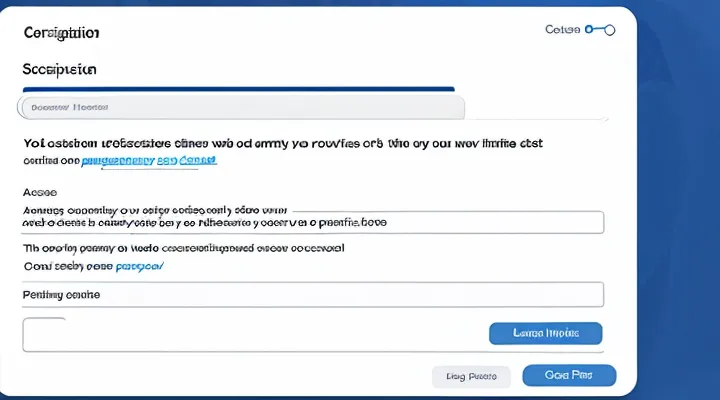This screenshot has height=400, width=720.
Task: Click the Acese field label
Action: tap(40, 192)
